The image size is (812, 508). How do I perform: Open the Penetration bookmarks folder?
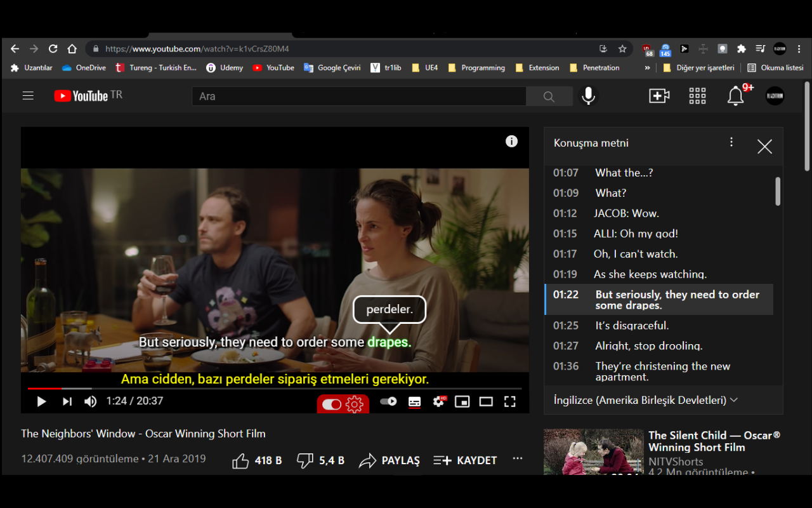click(594, 68)
